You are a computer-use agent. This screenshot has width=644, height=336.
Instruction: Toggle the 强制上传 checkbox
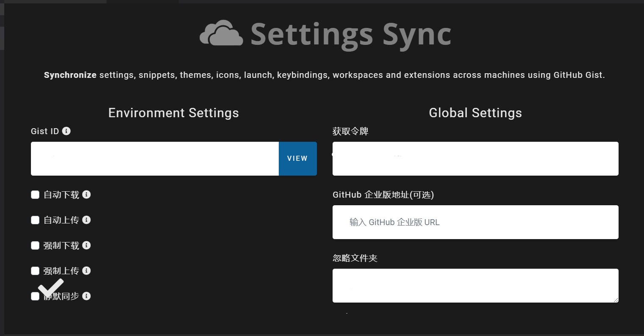pos(35,271)
